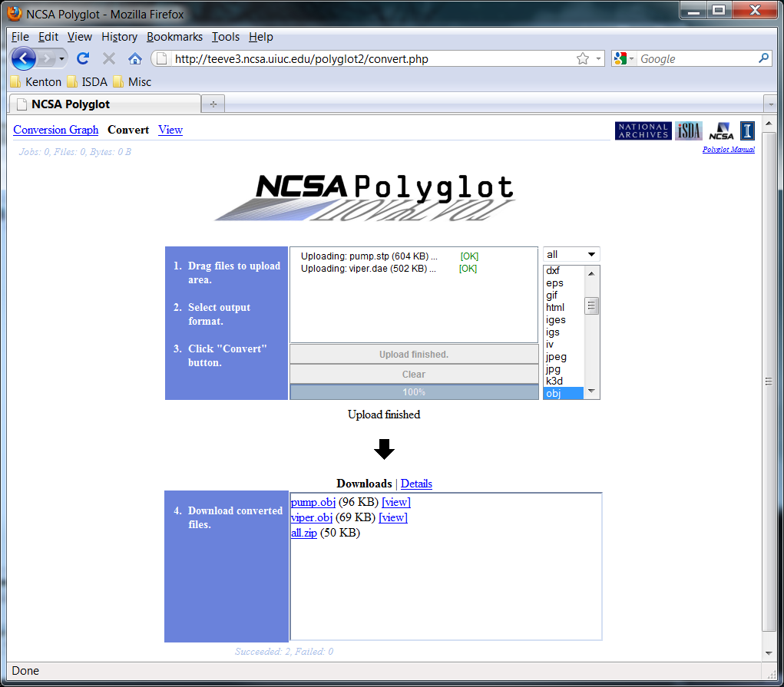Screen dimensions: 784x687
Task: Select the NCSA Polyglot tab
Action: 105,104
